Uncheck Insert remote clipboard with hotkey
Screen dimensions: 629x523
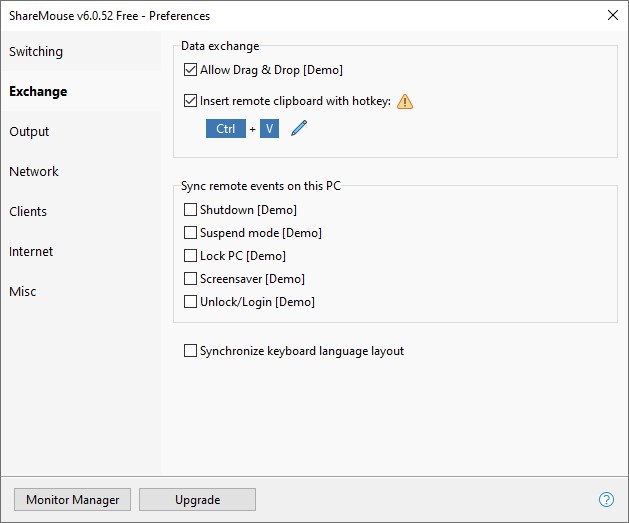(x=191, y=101)
